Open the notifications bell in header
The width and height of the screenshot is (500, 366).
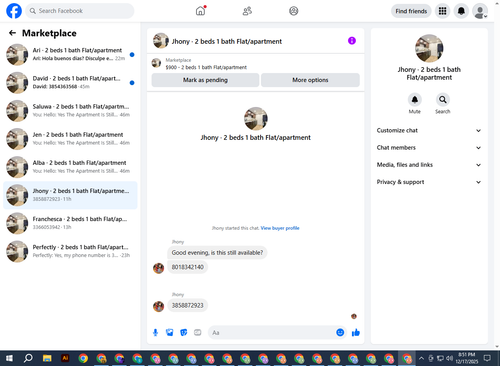(x=461, y=11)
